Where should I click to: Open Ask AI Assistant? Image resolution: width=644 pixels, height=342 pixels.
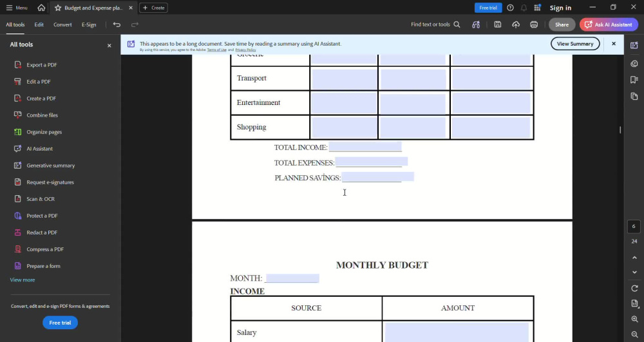[609, 24]
